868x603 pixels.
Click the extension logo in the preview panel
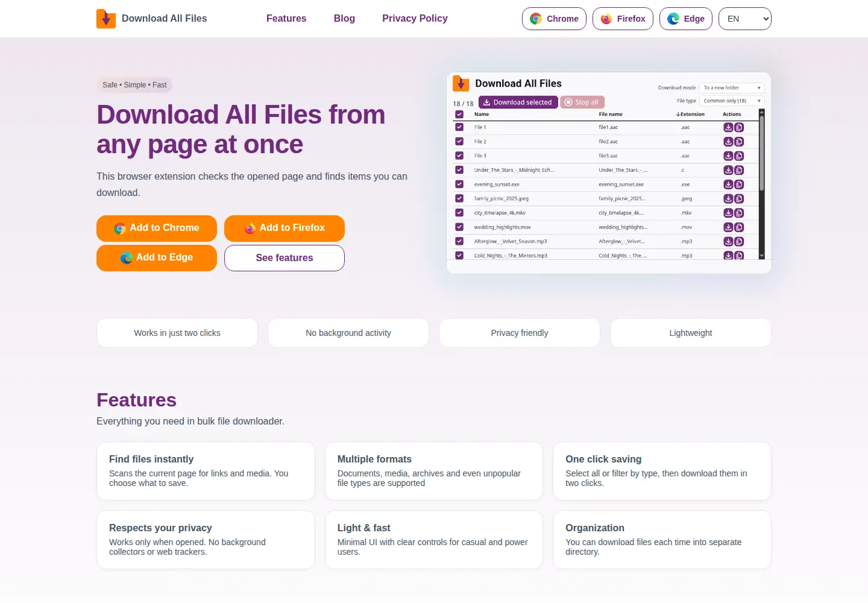pyautogui.click(x=461, y=83)
